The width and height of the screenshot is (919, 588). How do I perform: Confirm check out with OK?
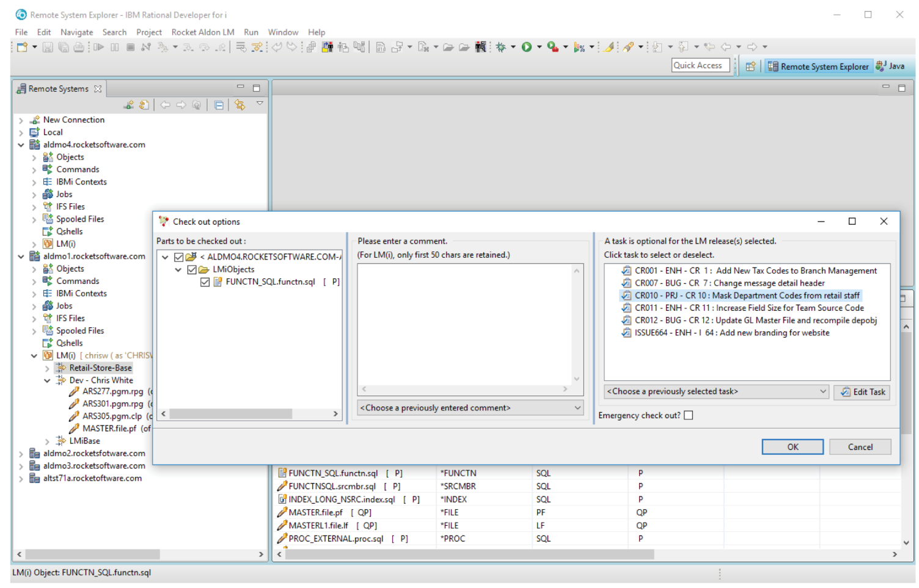tap(793, 447)
